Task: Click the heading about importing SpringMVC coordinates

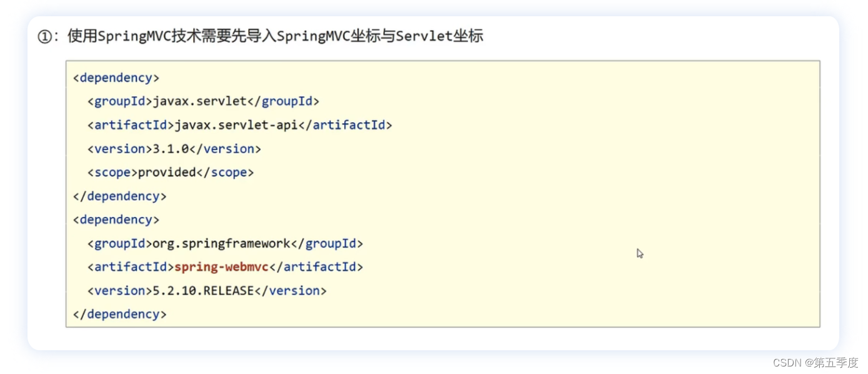Action: [261, 36]
